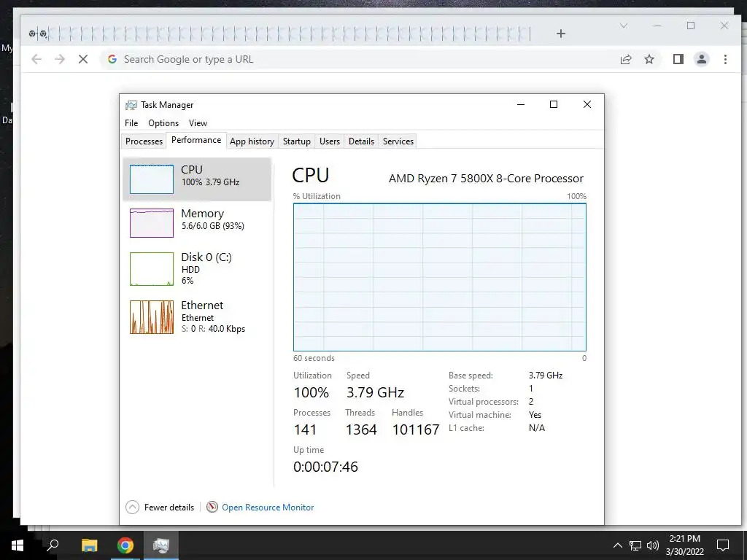Select the Disk 0 (C:) mini graph
This screenshot has width=747, height=560.
tap(152, 269)
